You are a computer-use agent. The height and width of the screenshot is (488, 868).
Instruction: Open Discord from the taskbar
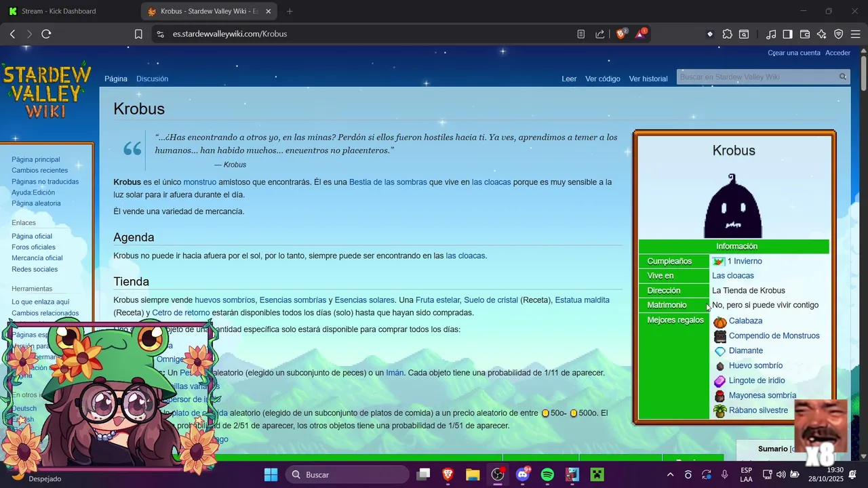pos(522,474)
